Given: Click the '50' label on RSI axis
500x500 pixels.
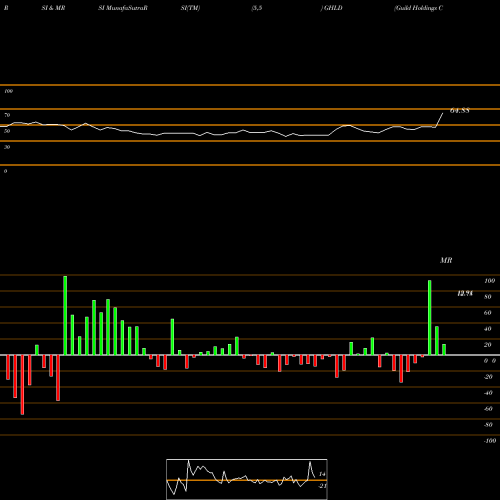Looking at the screenshot, I should [x=7, y=131].
